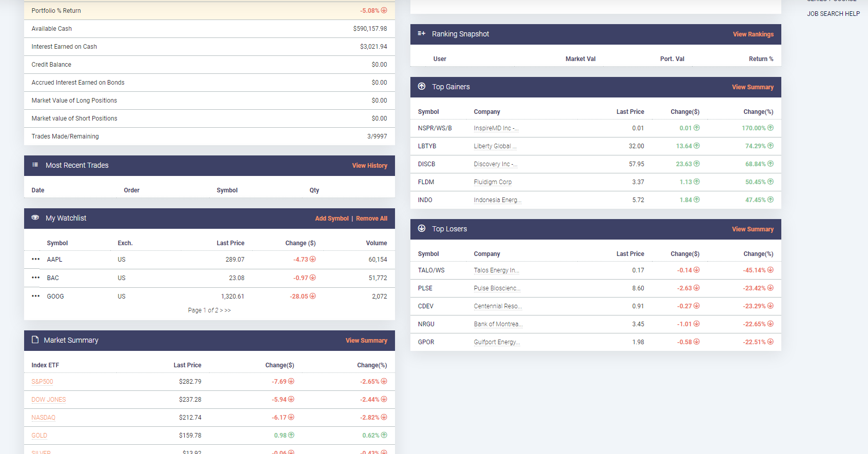Screen dimensions: 868x454
Task: Click the Ranking Snapshot header icon
Action: (422, 33)
